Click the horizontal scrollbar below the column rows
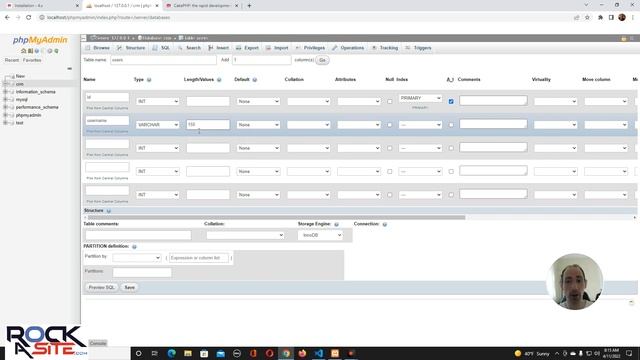 276,218
